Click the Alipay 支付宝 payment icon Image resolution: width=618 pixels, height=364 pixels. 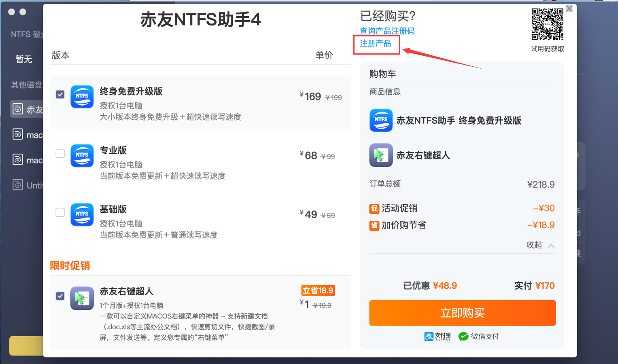click(x=437, y=336)
